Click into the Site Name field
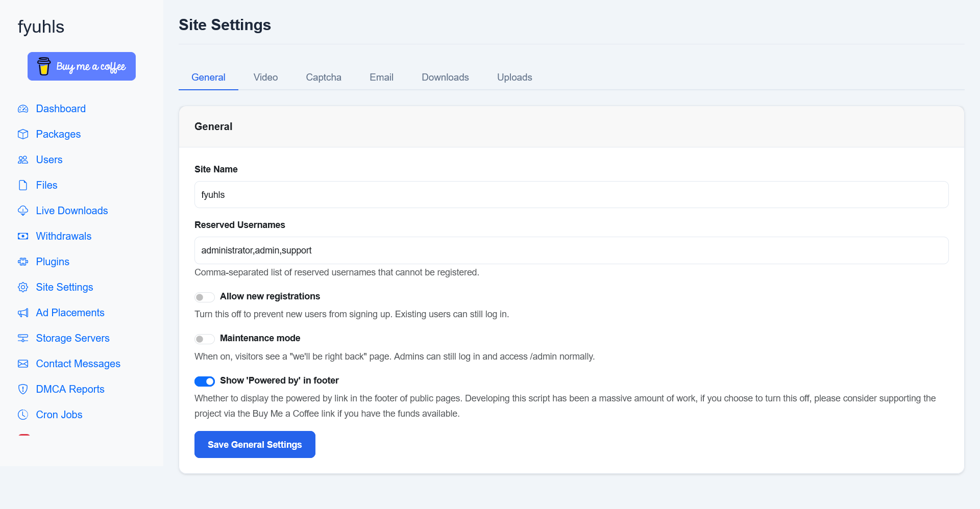This screenshot has height=509, width=980. tap(571, 195)
